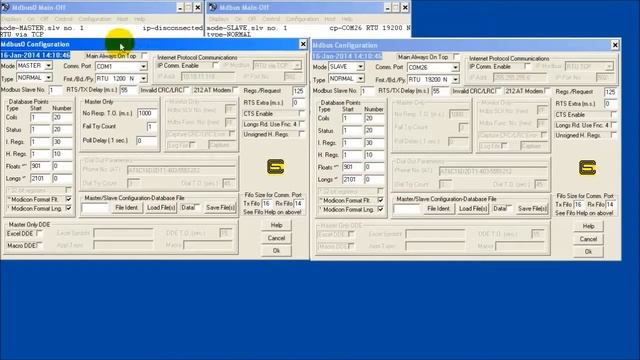Image resolution: width=640 pixels, height=360 pixels.
Task: Uncheck Modicon Format Flt. in Mdbus0 Configuration
Action: point(68,199)
